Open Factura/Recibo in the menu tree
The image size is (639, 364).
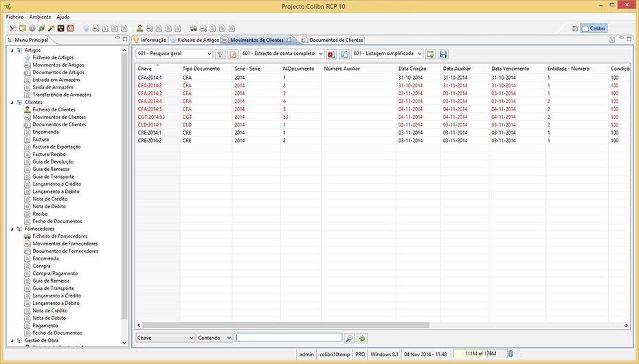(x=49, y=155)
